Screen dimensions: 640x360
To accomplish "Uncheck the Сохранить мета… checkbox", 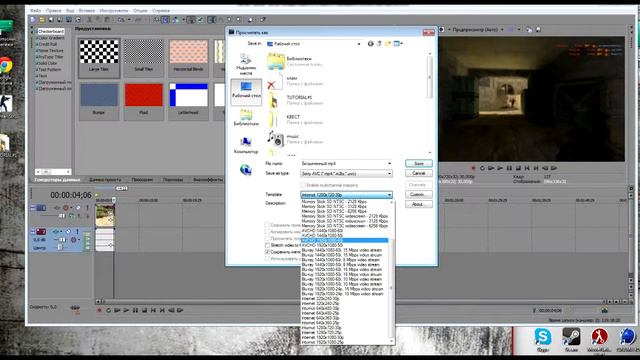I will pos(267,252).
